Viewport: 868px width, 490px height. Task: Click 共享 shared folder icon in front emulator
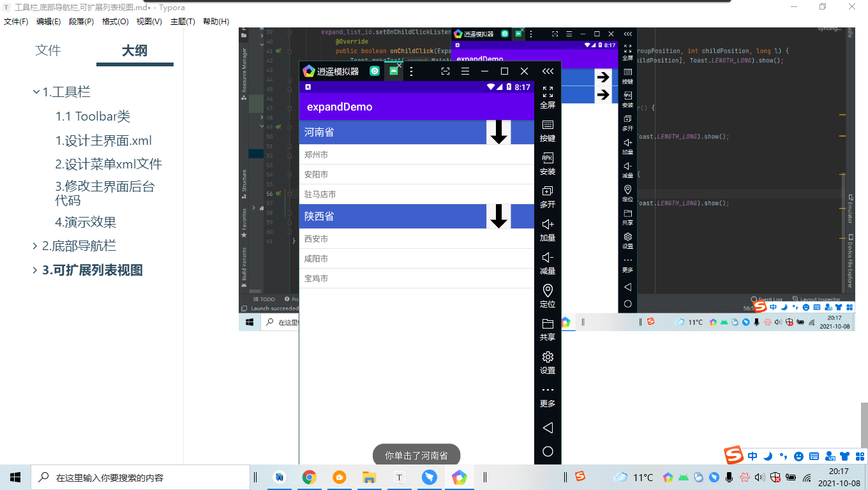[548, 323]
